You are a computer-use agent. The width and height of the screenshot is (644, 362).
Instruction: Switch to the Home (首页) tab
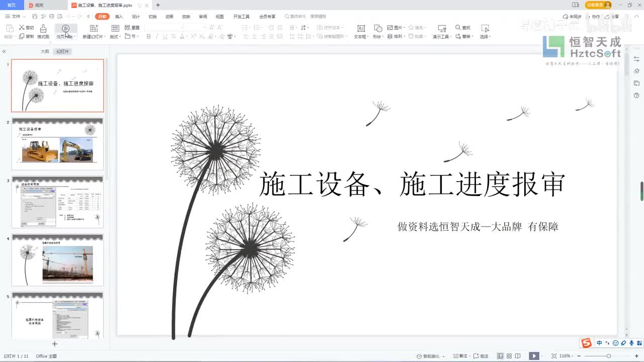pyautogui.click(x=11, y=5)
